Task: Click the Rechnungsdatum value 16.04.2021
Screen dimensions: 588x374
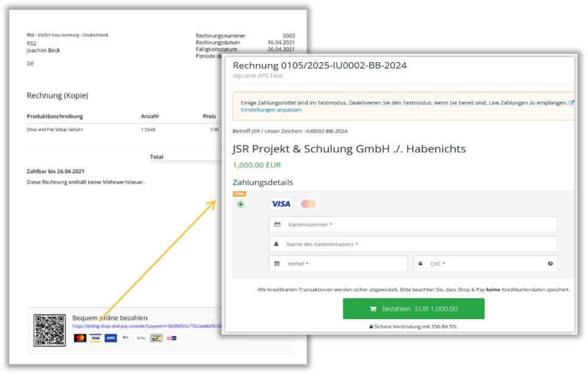Action: 281,42
